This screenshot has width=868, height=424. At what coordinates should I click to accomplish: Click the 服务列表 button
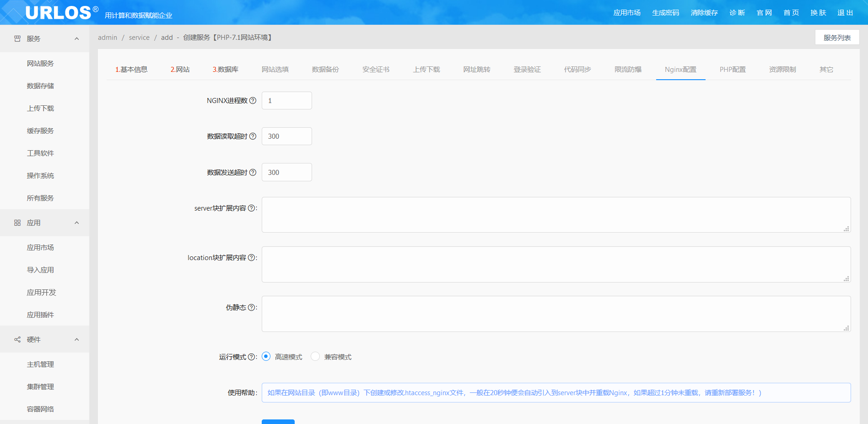pyautogui.click(x=837, y=38)
